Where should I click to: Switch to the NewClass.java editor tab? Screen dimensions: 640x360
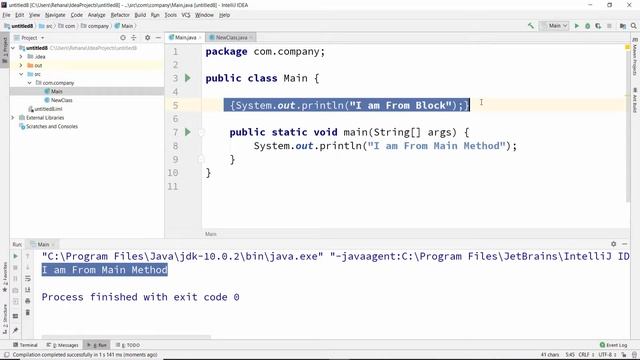(x=231, y=38)
